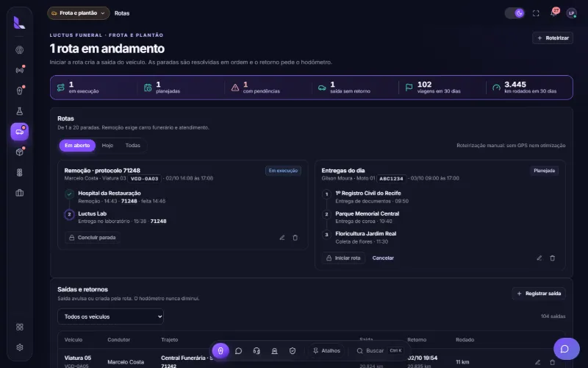
Task: Expand the Frota e plantão module dropdown
Action: coord(79,13)
